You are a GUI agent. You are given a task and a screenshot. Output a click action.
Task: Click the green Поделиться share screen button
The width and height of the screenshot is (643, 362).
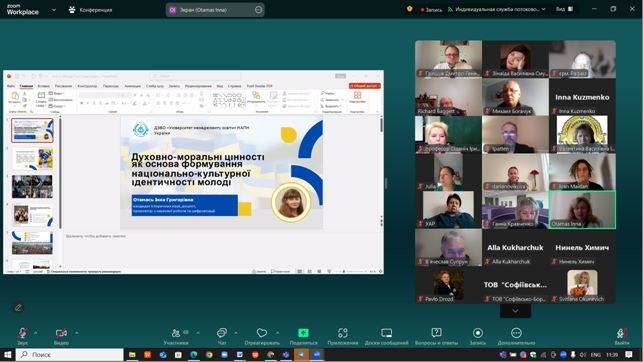tap(303, 336)
